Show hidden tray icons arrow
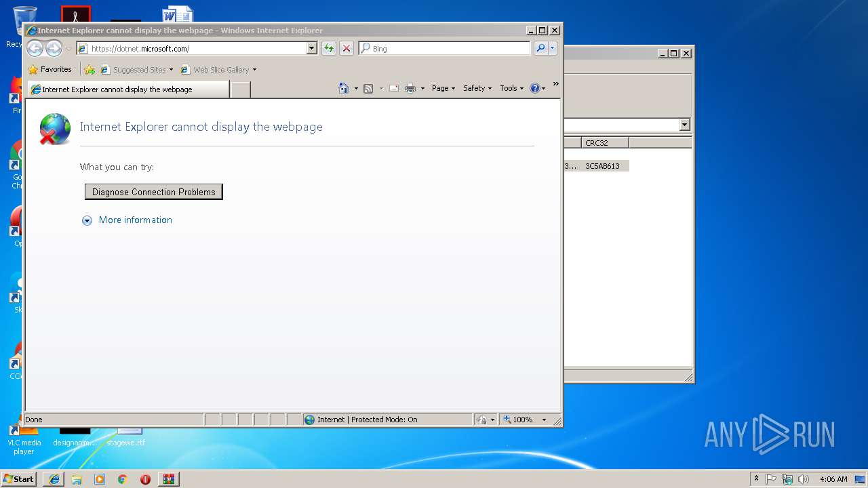 [x=756, y=479]
